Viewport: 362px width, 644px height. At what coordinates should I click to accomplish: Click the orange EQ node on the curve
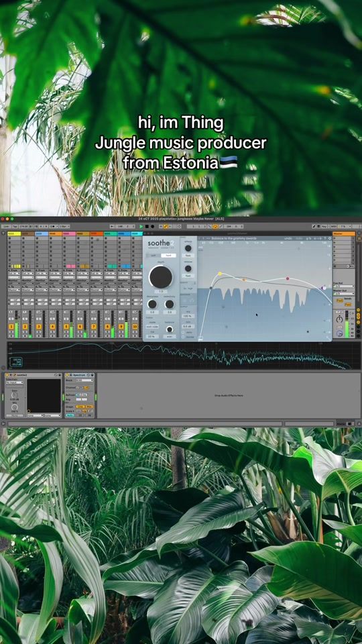click(x=244, y=280)
